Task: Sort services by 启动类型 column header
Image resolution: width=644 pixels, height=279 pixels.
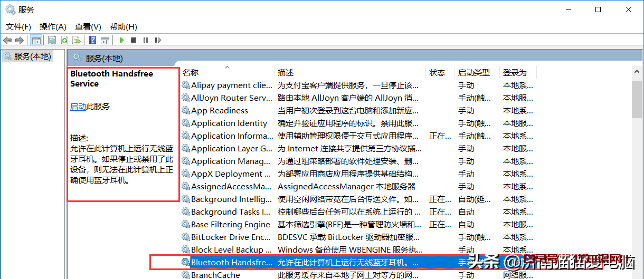Action: point(473,73)
